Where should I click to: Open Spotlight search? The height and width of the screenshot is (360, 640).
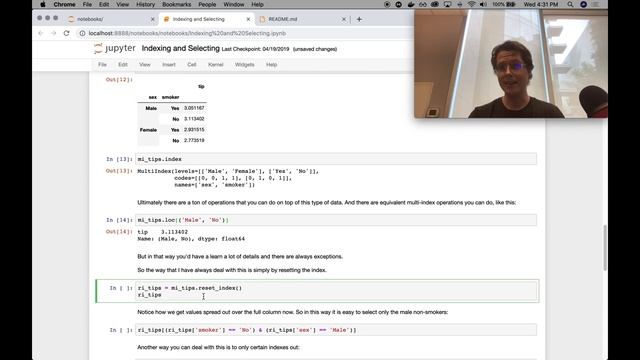[570, 4]
